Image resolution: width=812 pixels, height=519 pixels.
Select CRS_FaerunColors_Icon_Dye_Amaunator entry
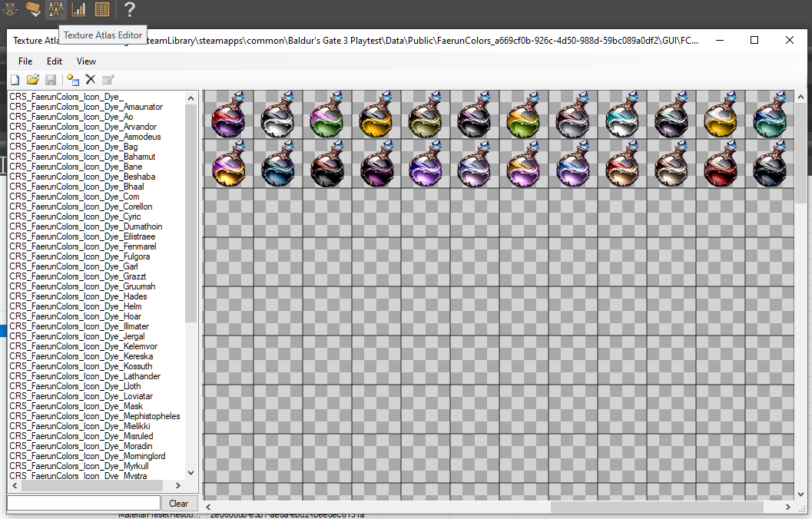(x=86, y=107)
